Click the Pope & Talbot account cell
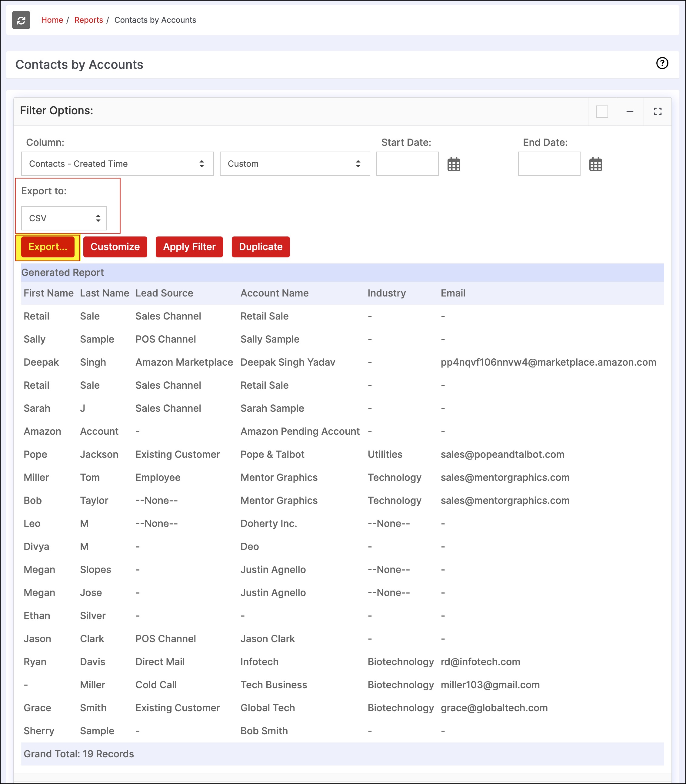The width and height of the screenshot is (686, 784). pos(272,454)
